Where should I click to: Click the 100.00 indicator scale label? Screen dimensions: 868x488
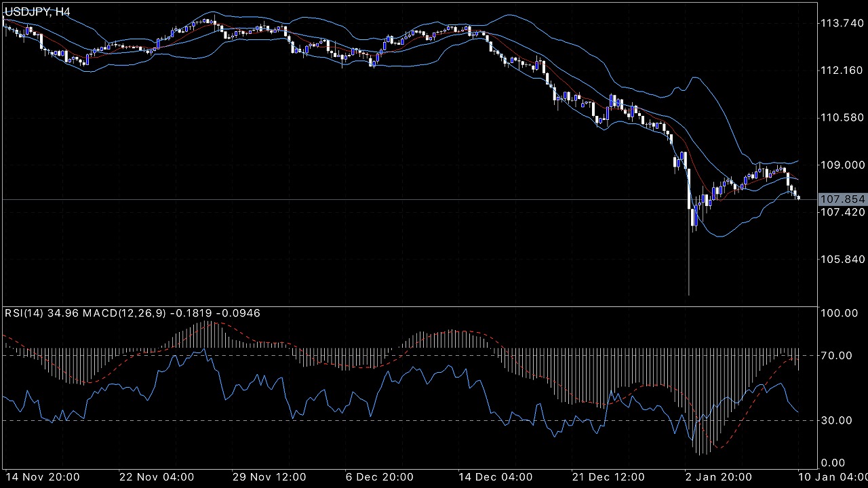pyautogui.click(x=836, y=312)
